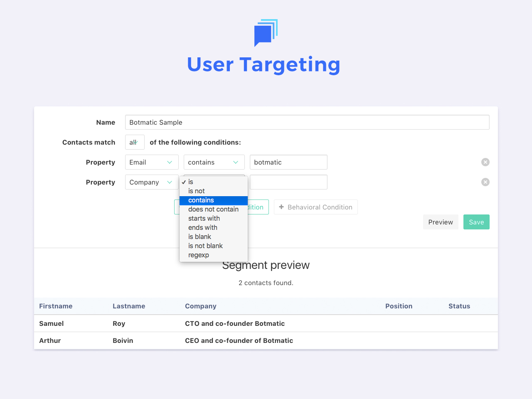Pick the 'regexp' operator option
Screen dimensions: 532x399
click(214, 255)
